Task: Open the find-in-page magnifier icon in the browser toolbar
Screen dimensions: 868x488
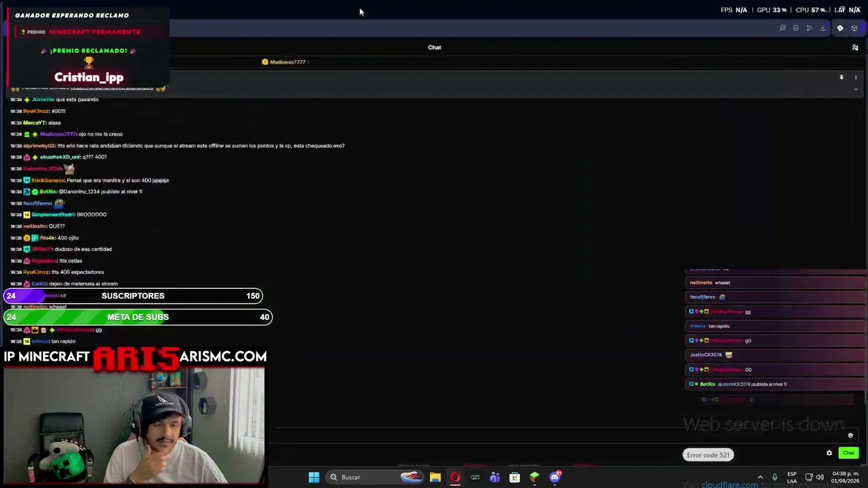Action: (x=783, y=28)
